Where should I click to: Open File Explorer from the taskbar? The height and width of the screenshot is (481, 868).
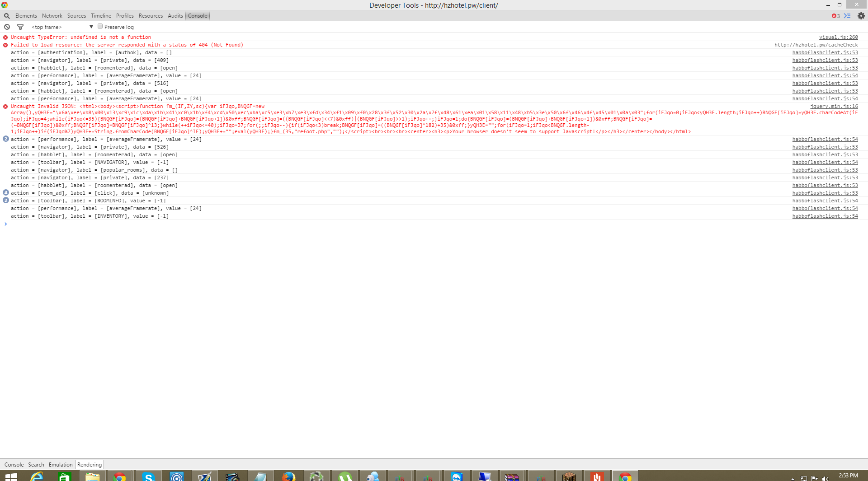tap(92, 476)
